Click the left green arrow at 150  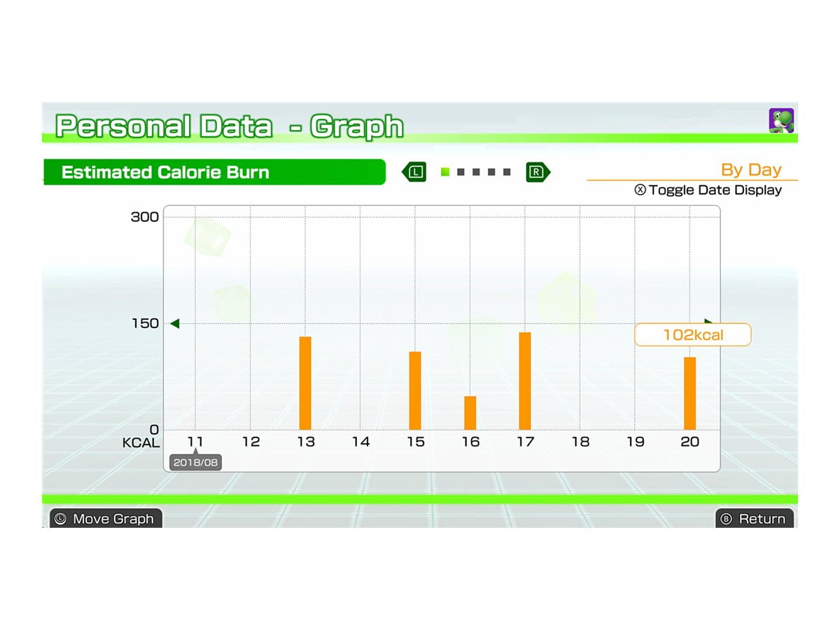(x=174, y=323)
